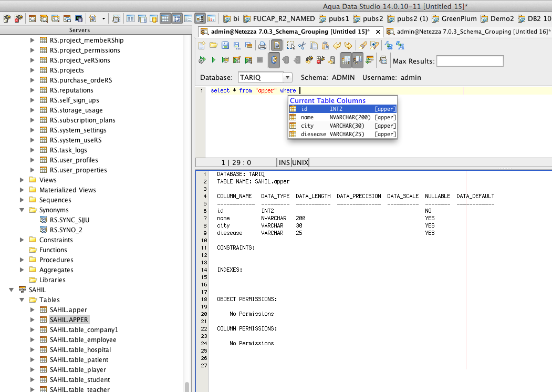Click the Undo arrow icon
The height and width of the screenshot is (392, 552).
point(337,46)
